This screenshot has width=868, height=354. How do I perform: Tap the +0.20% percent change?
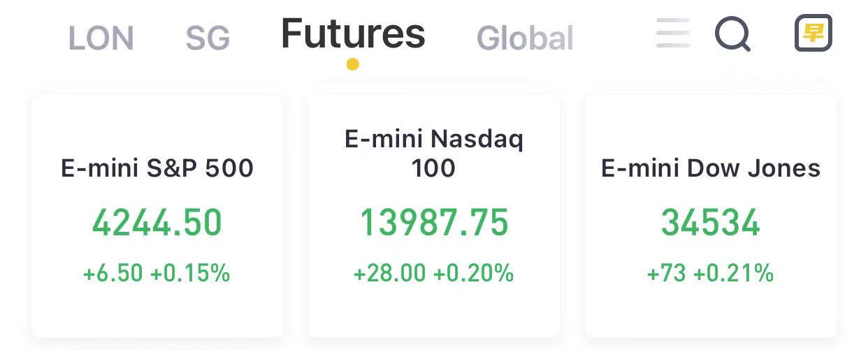click(x=474, y=273)
